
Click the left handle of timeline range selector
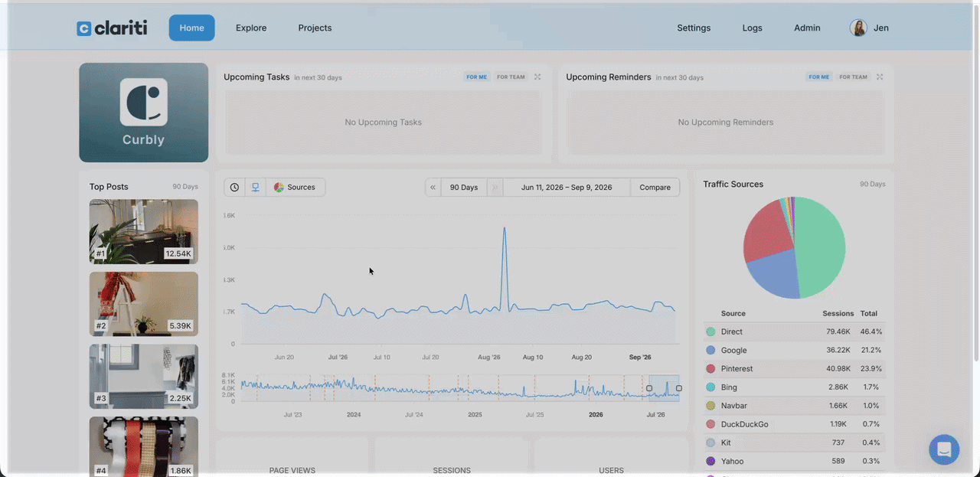[649, 388]
